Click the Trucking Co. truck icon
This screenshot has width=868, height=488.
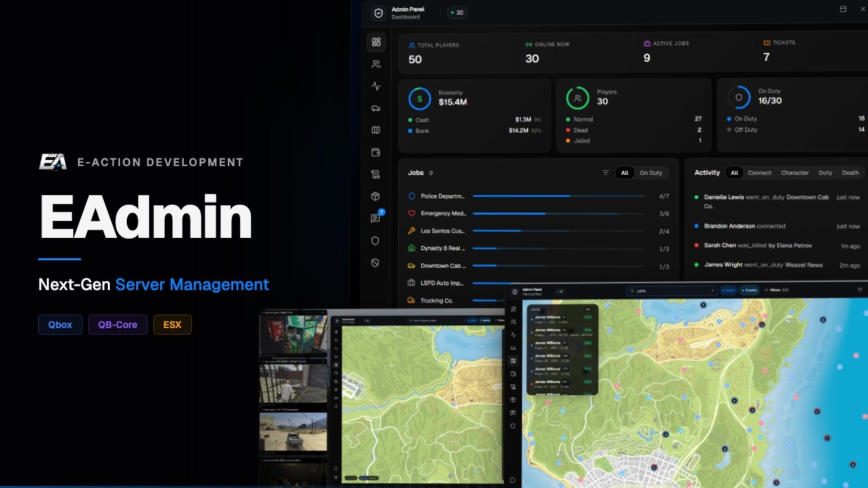point(412,300)
